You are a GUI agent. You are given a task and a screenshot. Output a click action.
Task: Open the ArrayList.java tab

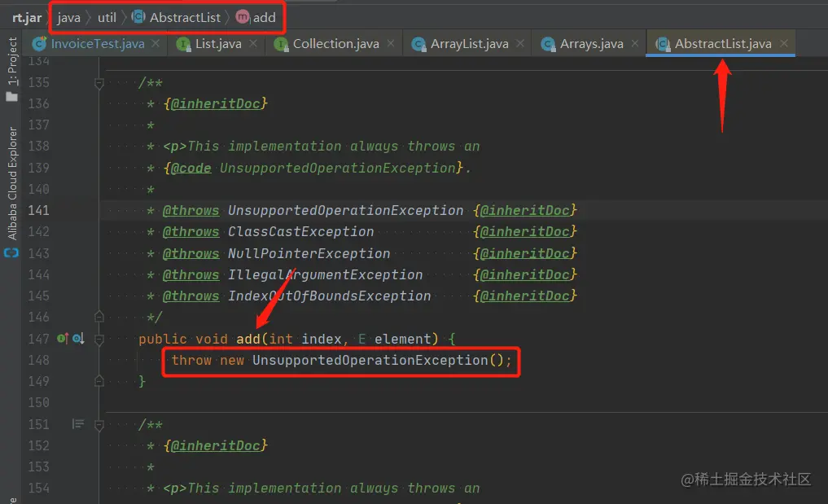[470, 44]
